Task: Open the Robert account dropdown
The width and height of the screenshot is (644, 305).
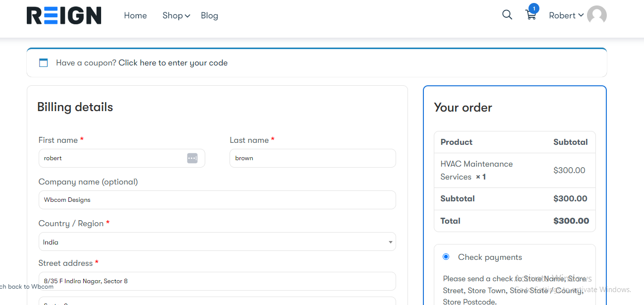Action: click(x=566, y=15)
